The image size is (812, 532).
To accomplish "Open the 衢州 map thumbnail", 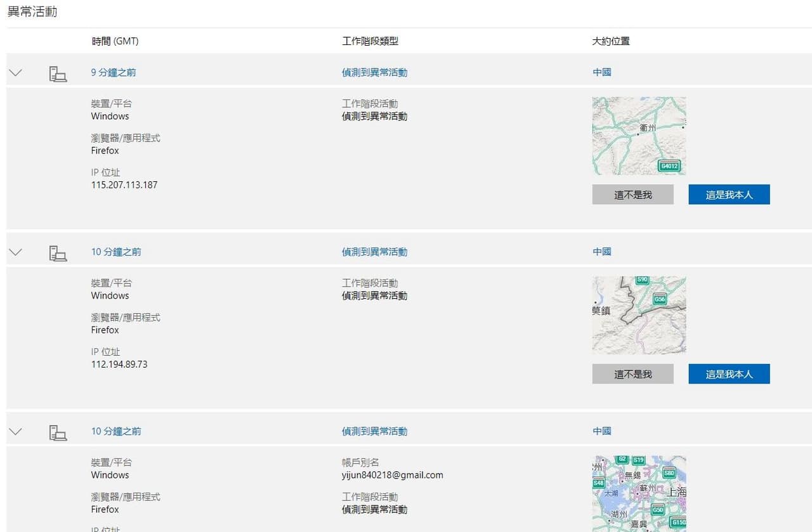I will point(639,136).
